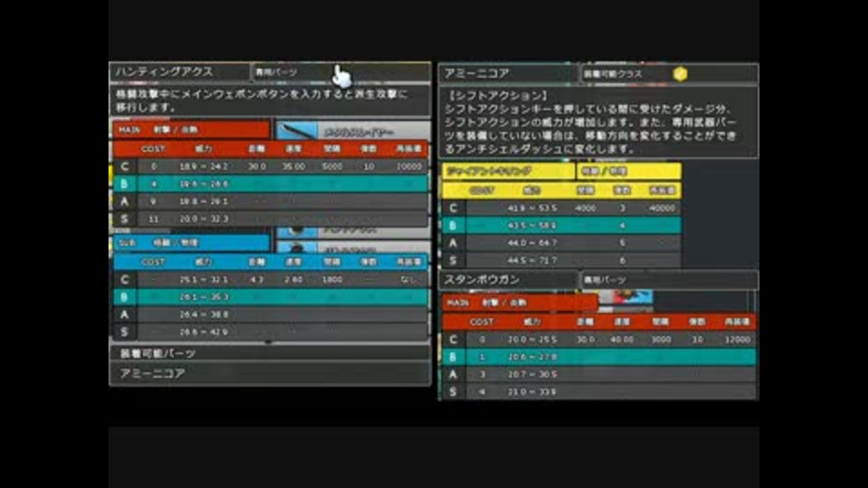Select rank S row with cost 11, 20.0~32.3
Viewport: 868px width, 488px height.
pos(270,219)
